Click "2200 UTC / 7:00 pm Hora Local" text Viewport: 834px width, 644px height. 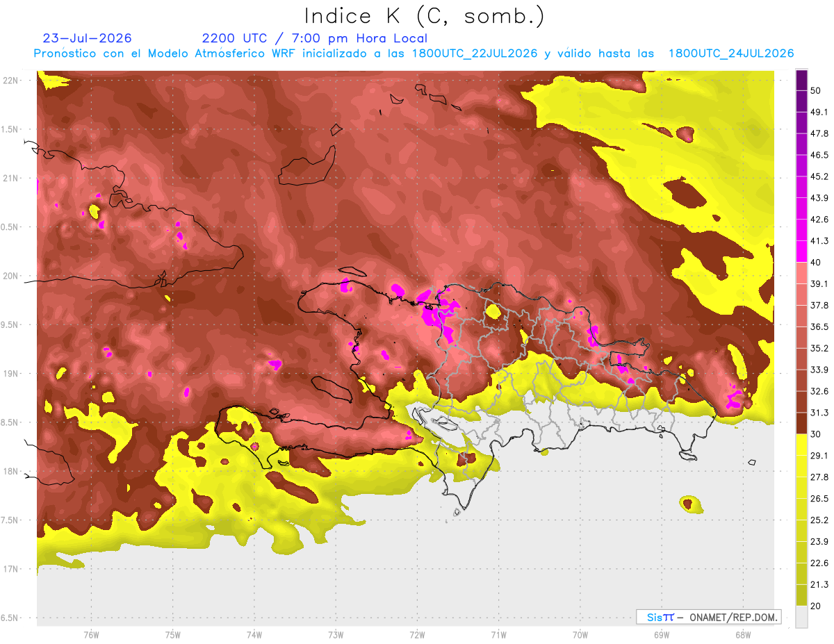pos(314,38)
